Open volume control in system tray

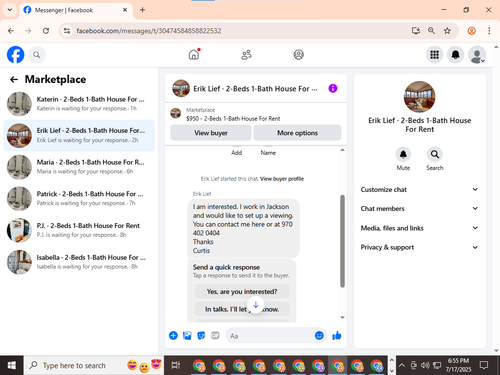click(425, 365)
